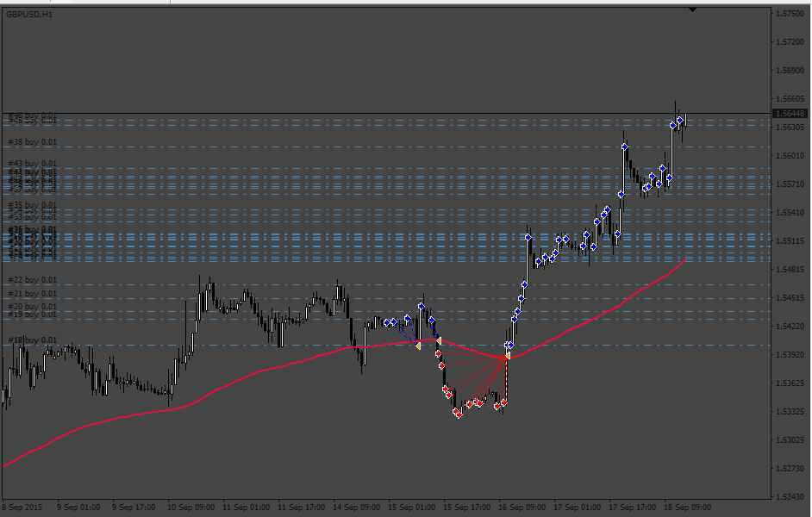Select the #22 buy 0.01 order label
The height and width of the screenshot is (517, 812).
(32, 280)
